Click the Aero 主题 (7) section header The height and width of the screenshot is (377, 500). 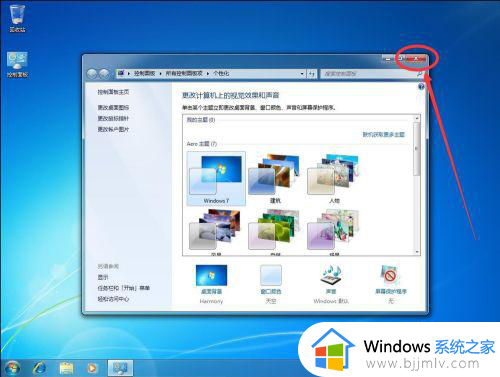(202, 144)
